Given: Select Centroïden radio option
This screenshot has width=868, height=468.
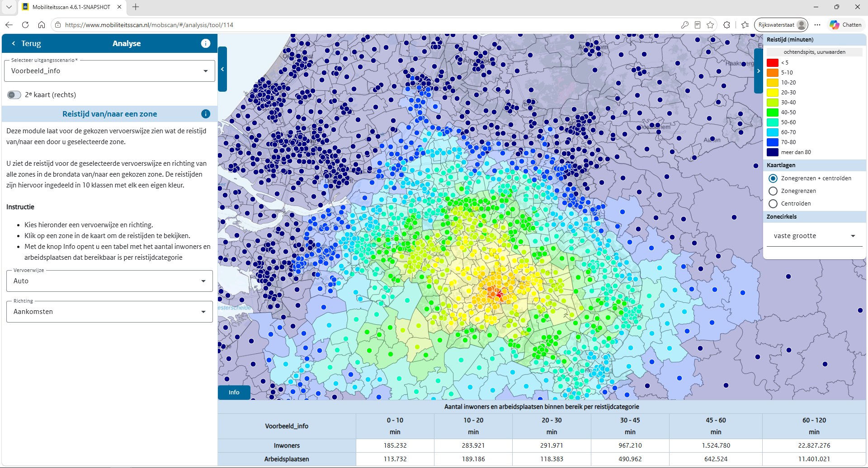Looking at the screenshot, I should tap(773, 204).
